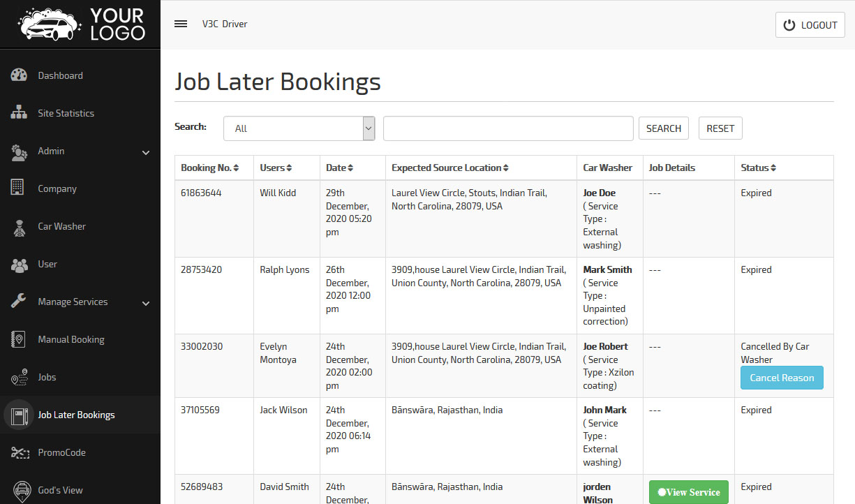Click Will Kidd's Laurel View Circle Stouts address

click(469, 200)
